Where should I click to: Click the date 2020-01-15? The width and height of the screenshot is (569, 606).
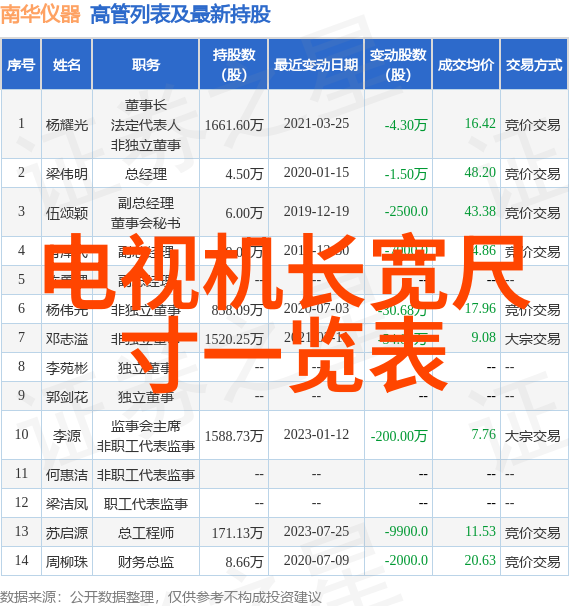316,172
